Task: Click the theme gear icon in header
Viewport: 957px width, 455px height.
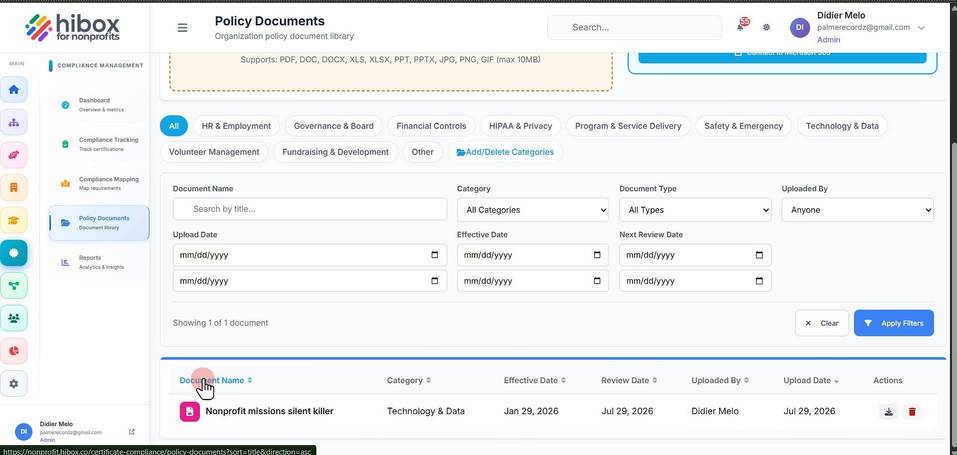Action: point(767,27)
